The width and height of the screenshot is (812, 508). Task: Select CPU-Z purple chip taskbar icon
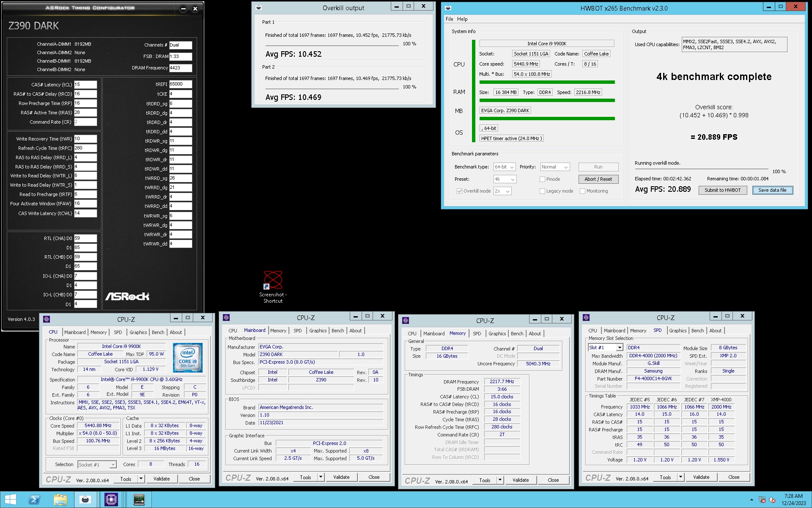(111, 500)
